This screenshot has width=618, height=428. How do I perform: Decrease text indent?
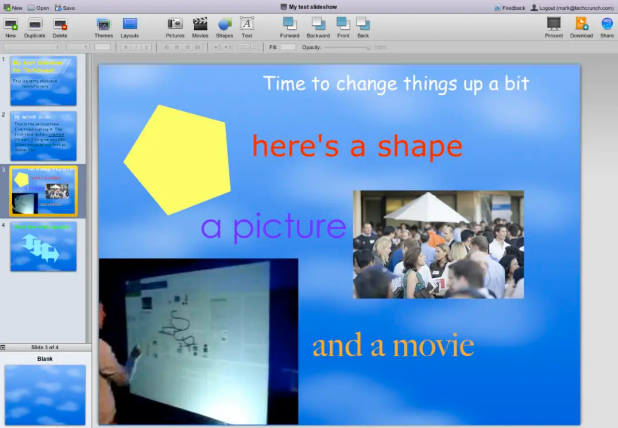coord(217,47)
